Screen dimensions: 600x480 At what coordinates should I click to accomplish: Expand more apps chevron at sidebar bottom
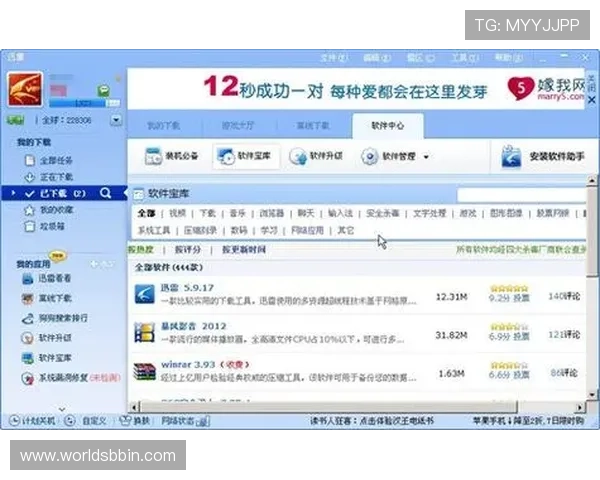[x=62, y=409]
